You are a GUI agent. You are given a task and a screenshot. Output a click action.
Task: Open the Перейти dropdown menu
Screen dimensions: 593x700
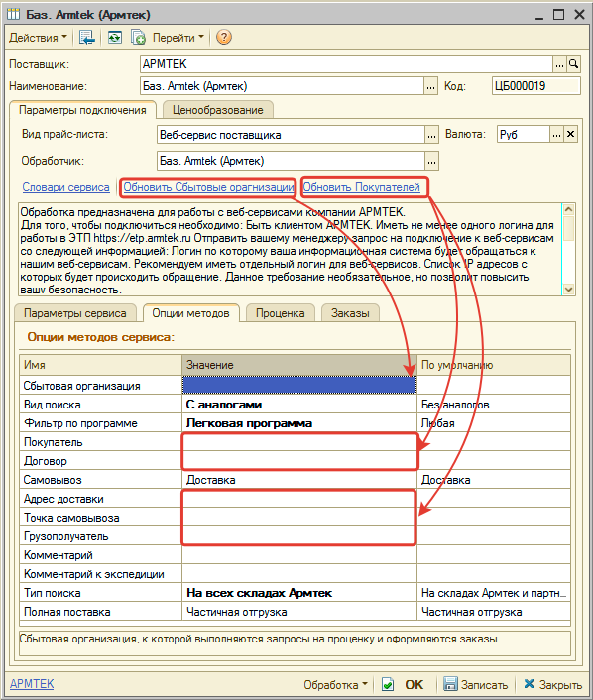[178, 38]
